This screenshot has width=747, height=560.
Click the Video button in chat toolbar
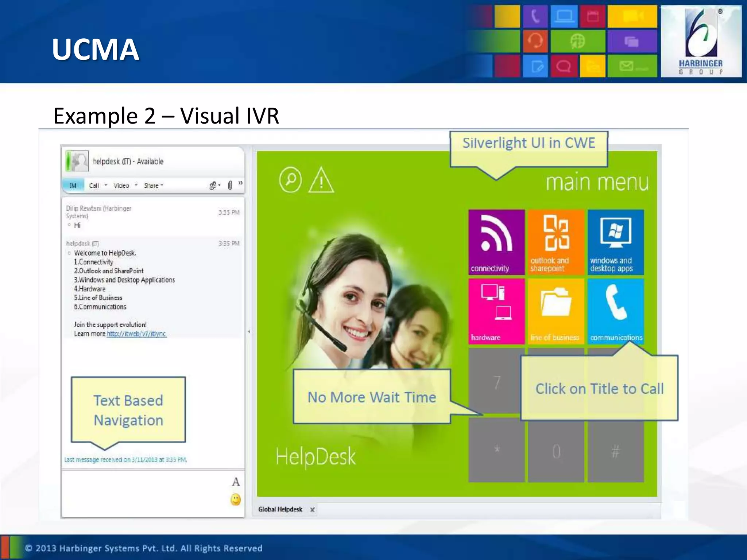pyautogui.click(x=121, y=186)
